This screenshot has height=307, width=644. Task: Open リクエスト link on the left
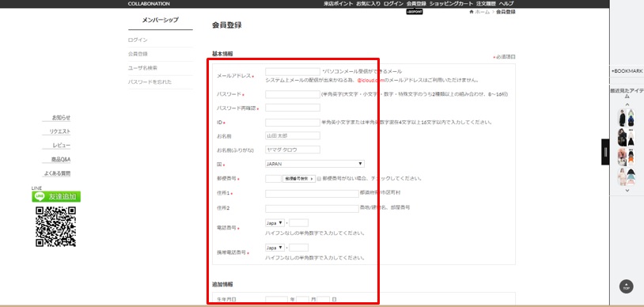[60, 131]
